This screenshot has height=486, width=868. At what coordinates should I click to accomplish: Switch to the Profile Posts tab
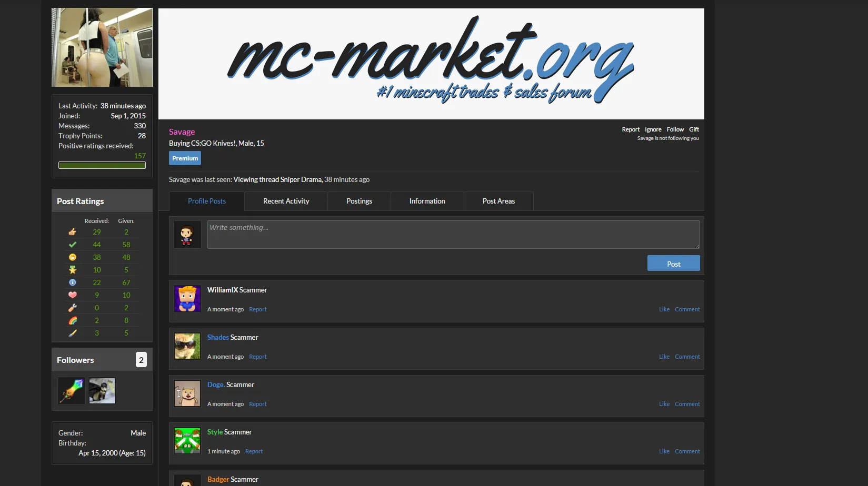click(x=207, y=201)
